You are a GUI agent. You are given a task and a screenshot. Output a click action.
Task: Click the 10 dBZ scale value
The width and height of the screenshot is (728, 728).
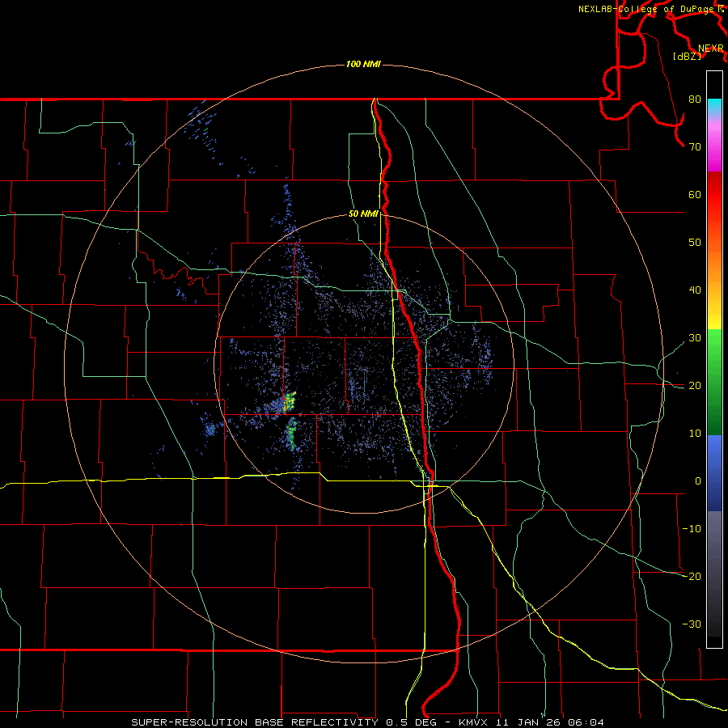[x=695, y=434]
